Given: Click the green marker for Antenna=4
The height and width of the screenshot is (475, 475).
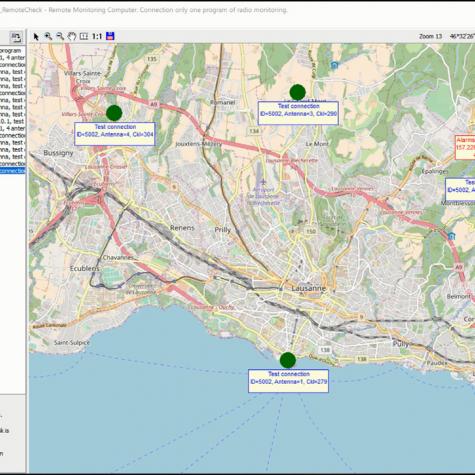Looking at the screenshot, I should coord(114,113).
